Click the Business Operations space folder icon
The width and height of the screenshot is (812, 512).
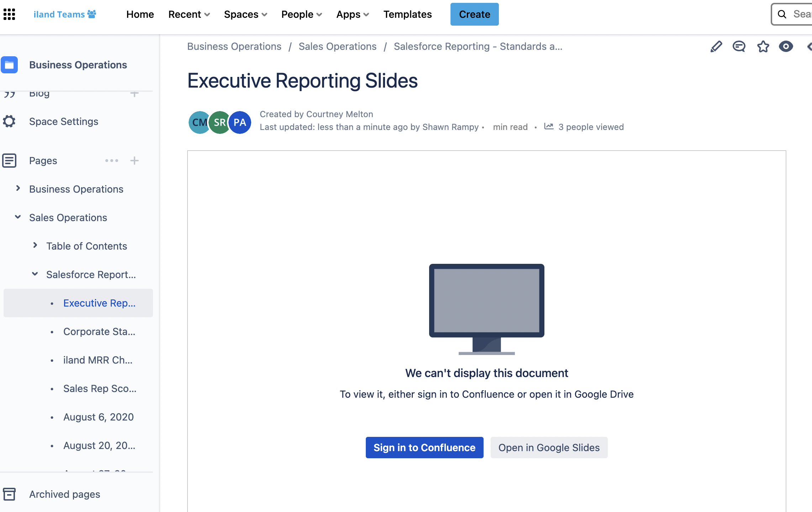9,65
